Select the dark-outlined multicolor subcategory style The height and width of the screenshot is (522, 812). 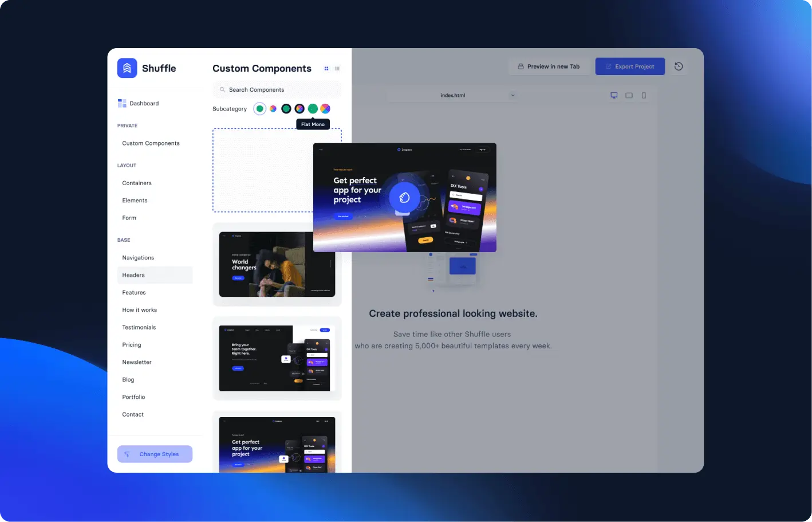(x=299, y=109)
